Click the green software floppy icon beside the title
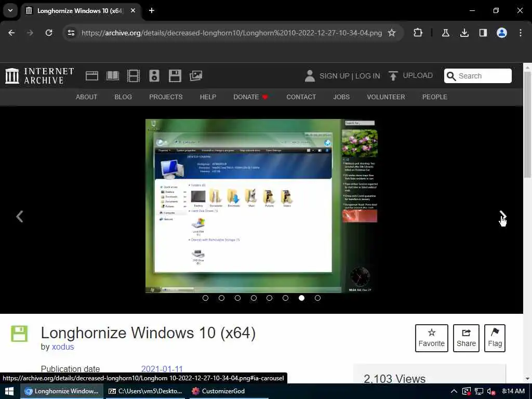 19,334
